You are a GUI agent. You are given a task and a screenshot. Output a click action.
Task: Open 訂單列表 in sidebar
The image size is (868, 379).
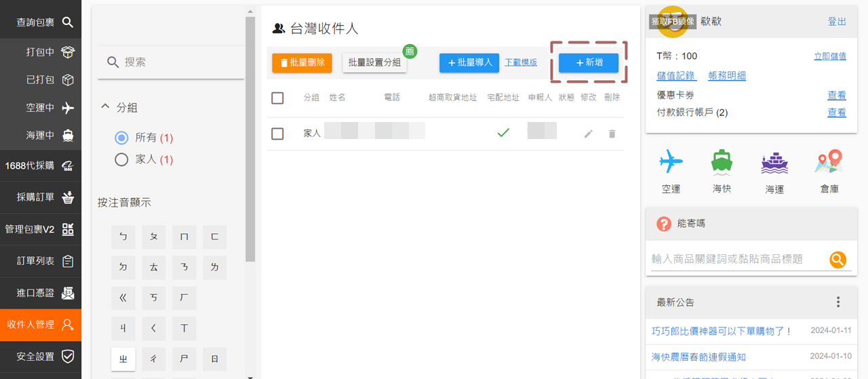(41, 261)
